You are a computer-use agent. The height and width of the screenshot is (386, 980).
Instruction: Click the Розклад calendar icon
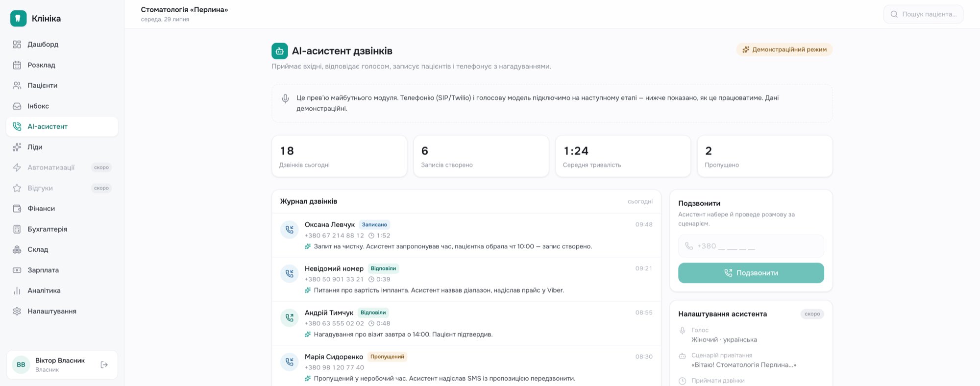coord(17,65)
